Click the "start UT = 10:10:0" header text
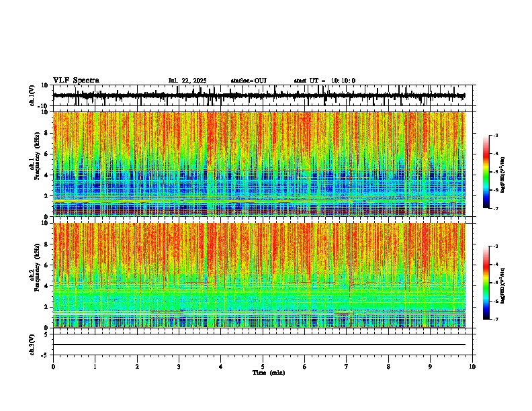Viewport: 532px width, 411px height. click(x=324, y=81)
